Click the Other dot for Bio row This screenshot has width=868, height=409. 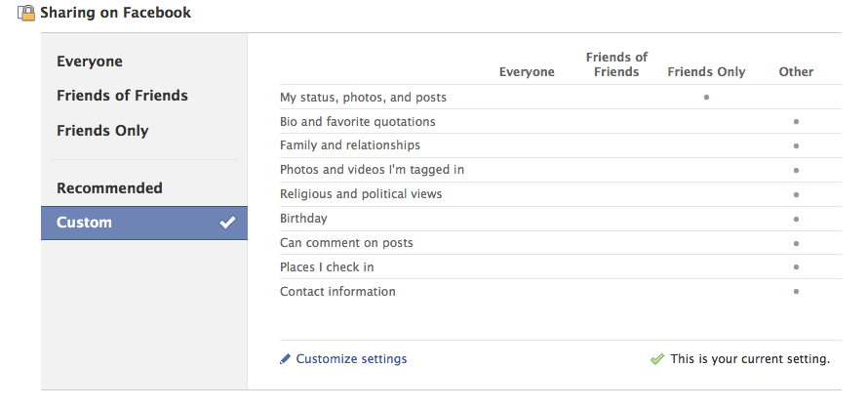coord(796,122)
